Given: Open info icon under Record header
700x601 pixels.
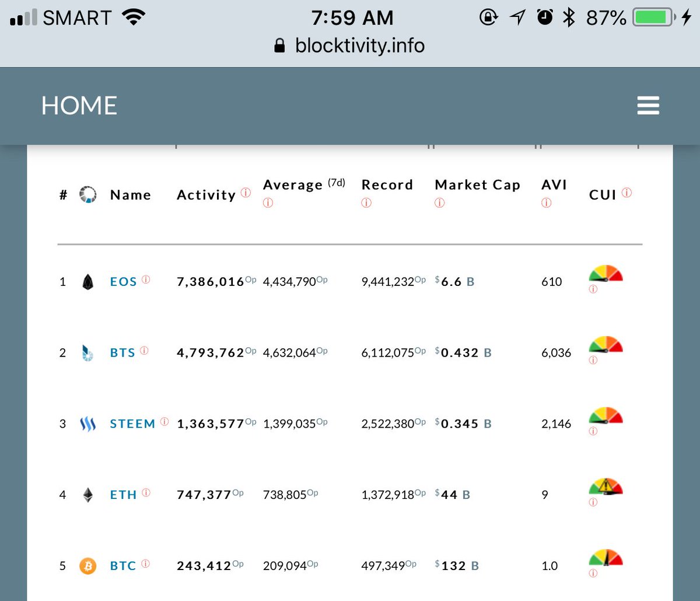Looking at the screenshot, I should (366, 203).
